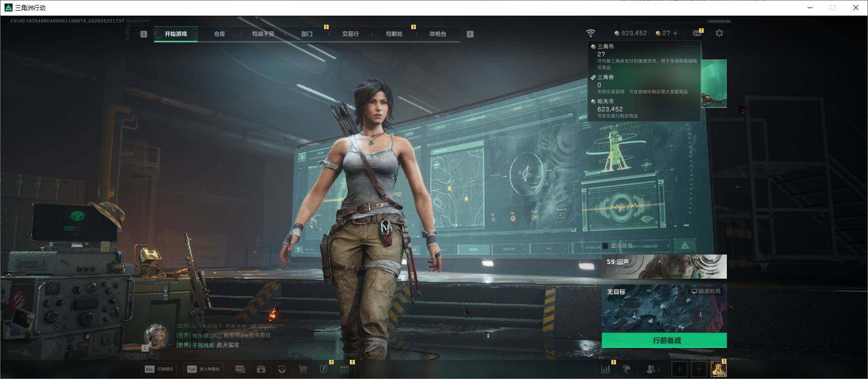Viewport: 868px width, 379px height.
Task: Open the 开始游戏 tab
Action: (x=175, y=34)
